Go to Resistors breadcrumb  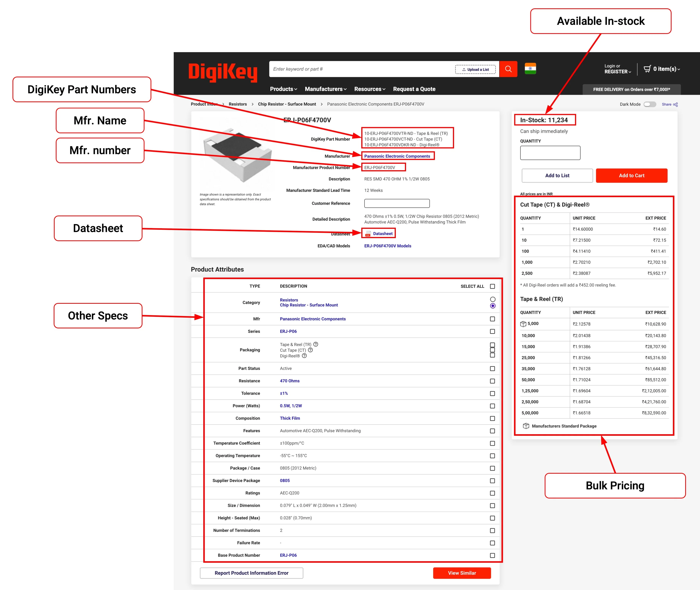tap(237, 104)
